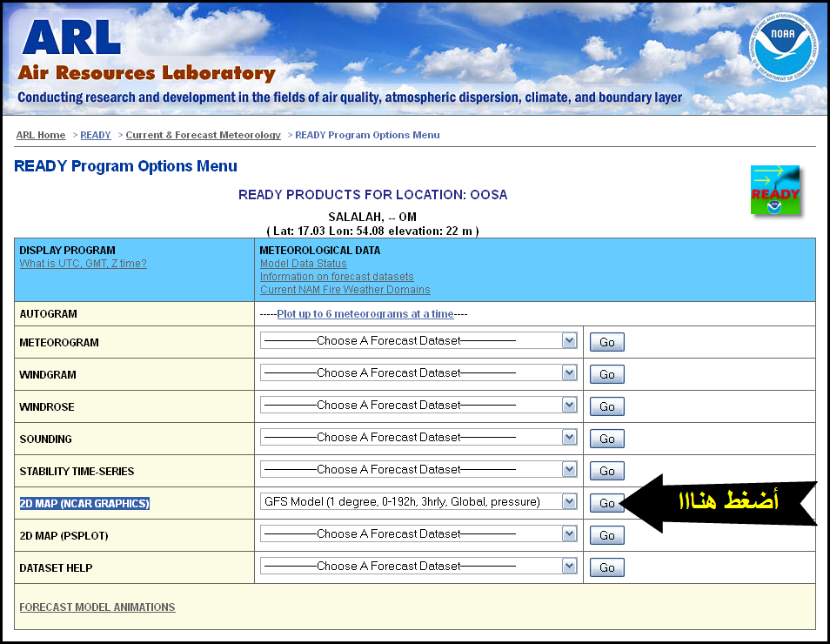
Task: Click the 2D MAP (PSPLOT) row label
Action: pos(64,536)
